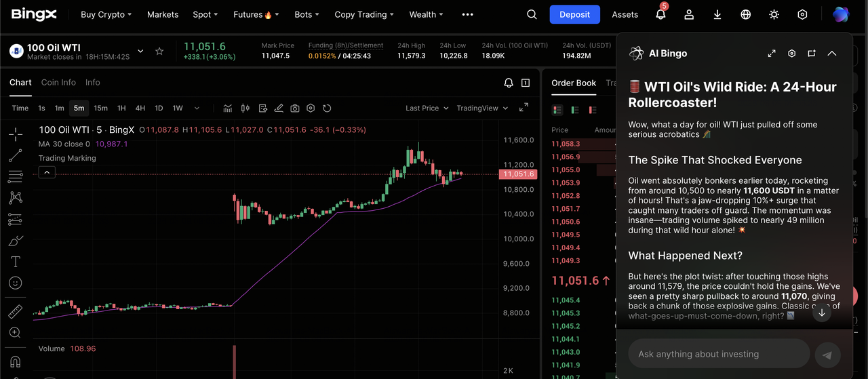This screenshot has width=868, height=379.
Task: Open the Assets link
Action: pyautogui.click(x=625, y=14)
